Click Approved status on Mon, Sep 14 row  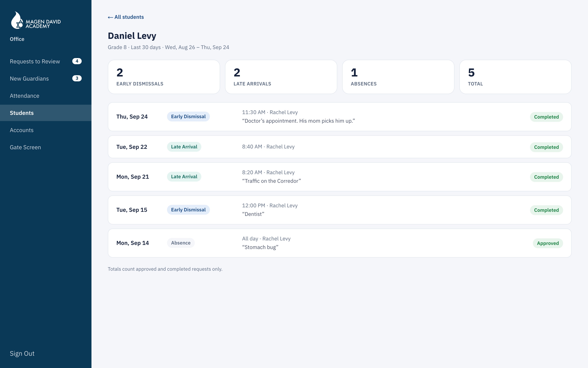click(x=548, y=243)
